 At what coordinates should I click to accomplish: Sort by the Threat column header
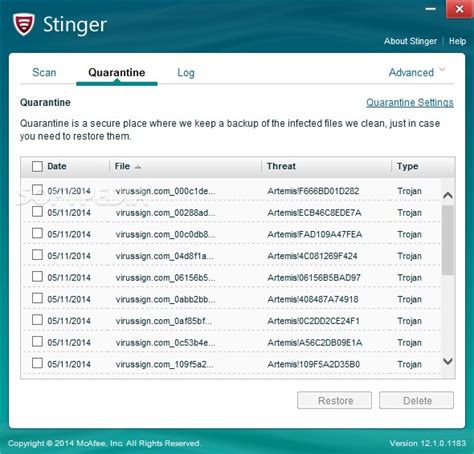click(281, 166)
